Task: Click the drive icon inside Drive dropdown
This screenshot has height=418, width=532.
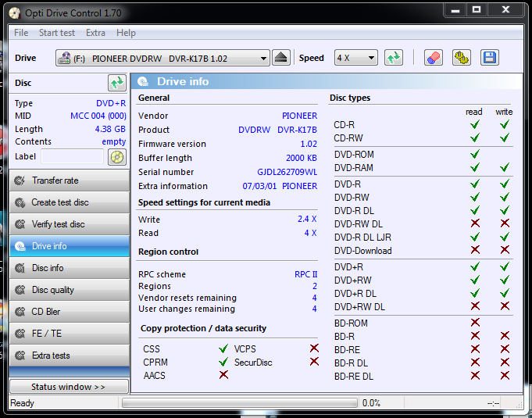Action: tap(64, 58)
